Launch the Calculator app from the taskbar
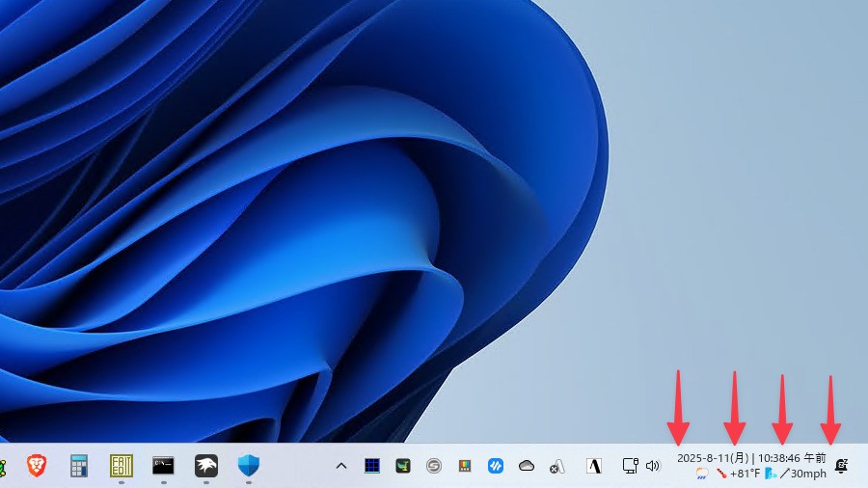Image resolution: width=868 pixels, height=488 pixels. (79, 466)
